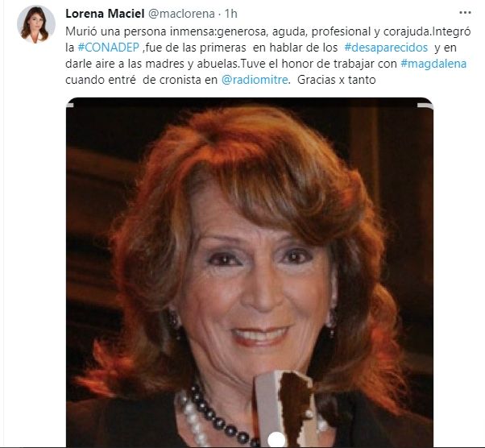
Task: Click the tweet's first line beginning "Murió una persona"
Action: [x=267, y=31]
